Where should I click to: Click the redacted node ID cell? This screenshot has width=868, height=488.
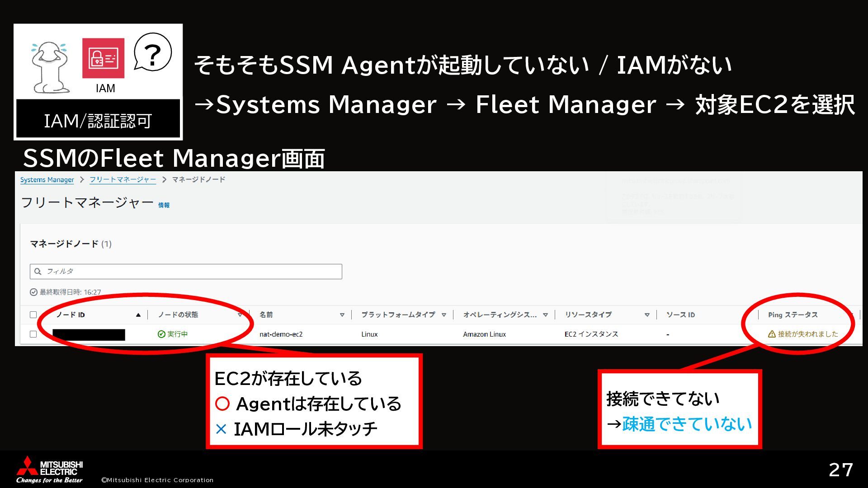click(x=89, y=335)
